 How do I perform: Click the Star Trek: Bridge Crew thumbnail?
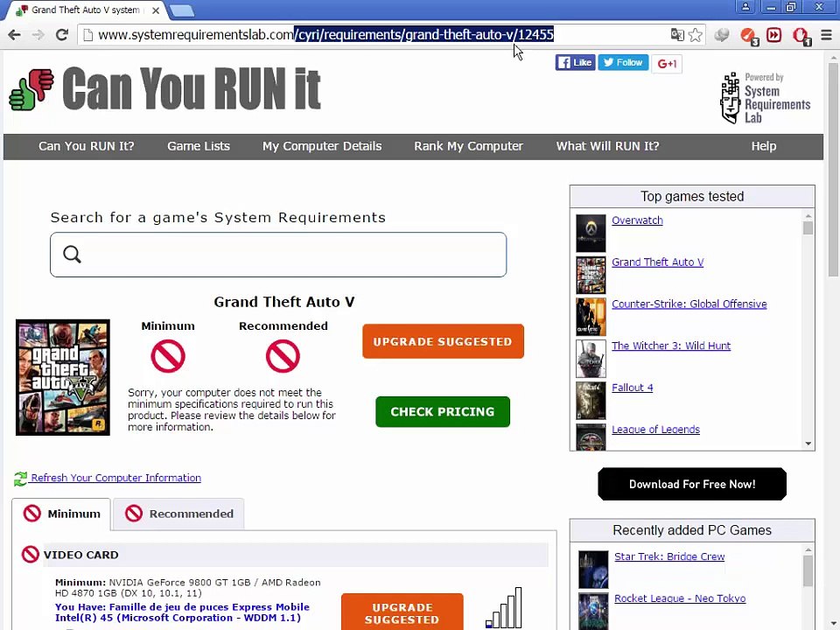(593, 570)
